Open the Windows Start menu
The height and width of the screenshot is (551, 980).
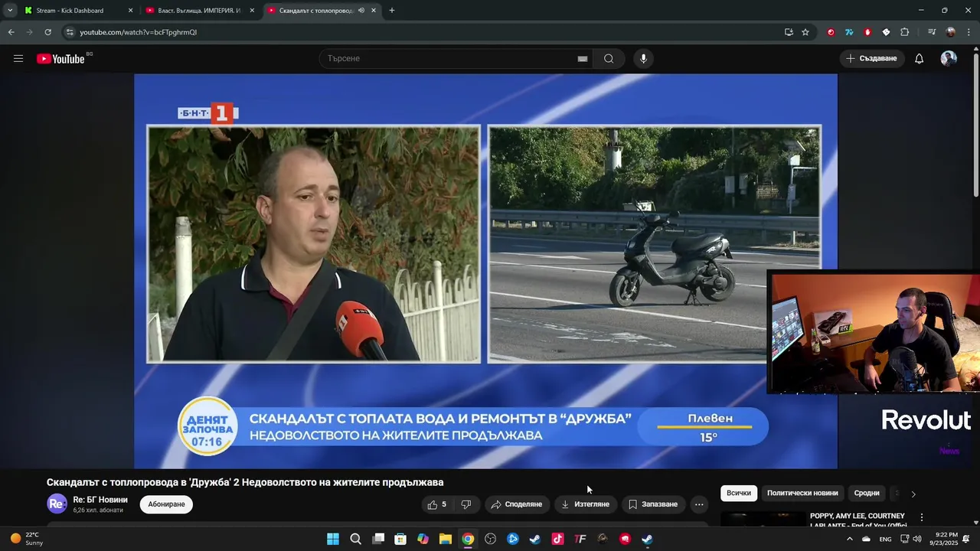point(333,540)
